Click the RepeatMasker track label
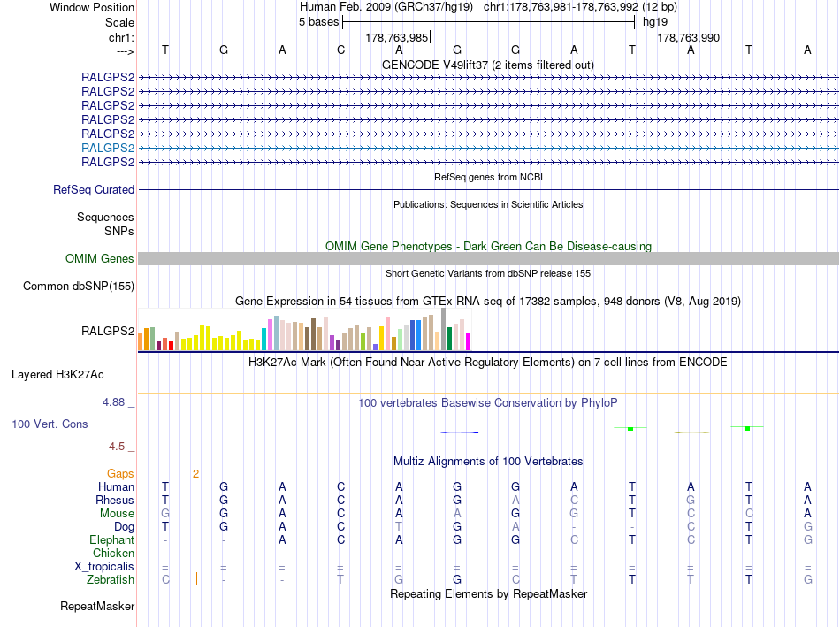This screenshot has height=627, width=840. [97, 607]
